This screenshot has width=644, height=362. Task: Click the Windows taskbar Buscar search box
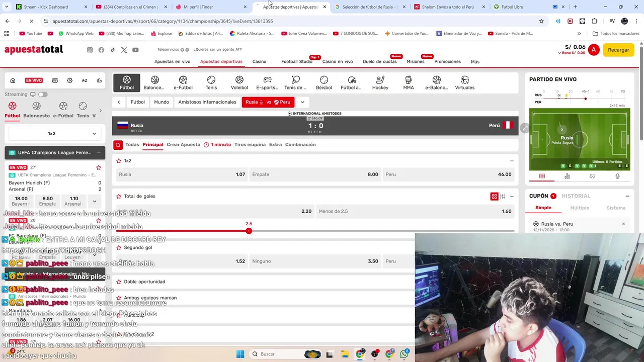[x=285, y=354]
